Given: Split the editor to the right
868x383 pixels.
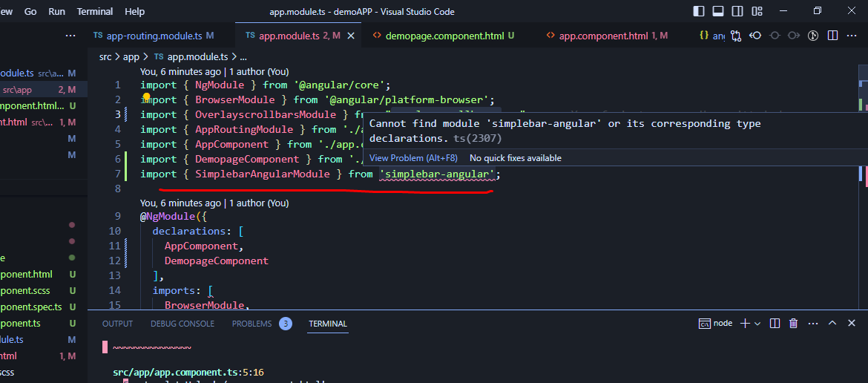Looking at the screenshot, I should click(832, 36).
